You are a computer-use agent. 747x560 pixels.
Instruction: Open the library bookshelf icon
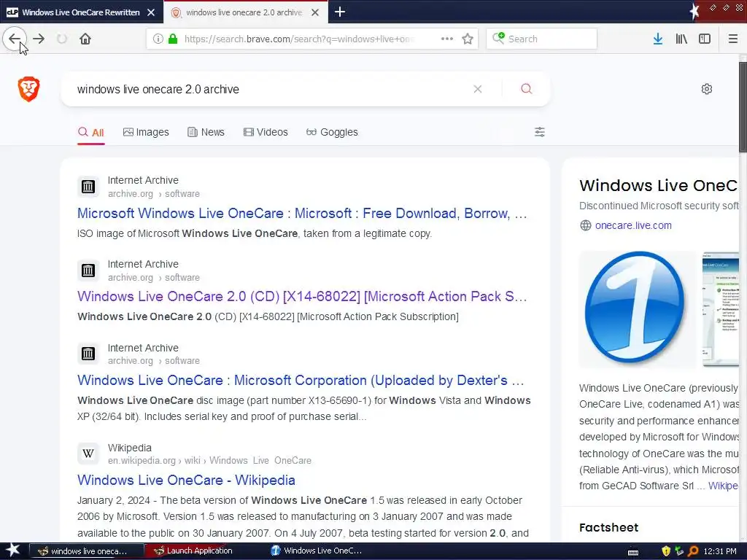pos(681,39)
